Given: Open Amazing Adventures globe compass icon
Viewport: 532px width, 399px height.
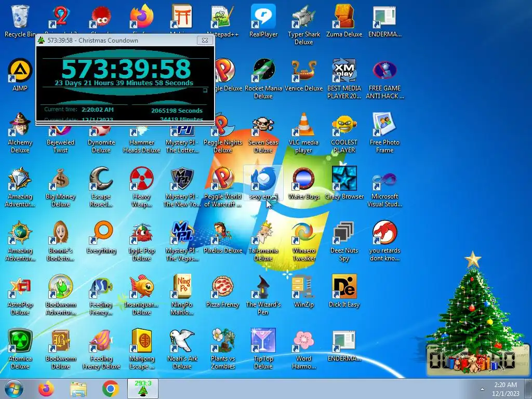Looking at the screenshot, I should pos(20,241).
